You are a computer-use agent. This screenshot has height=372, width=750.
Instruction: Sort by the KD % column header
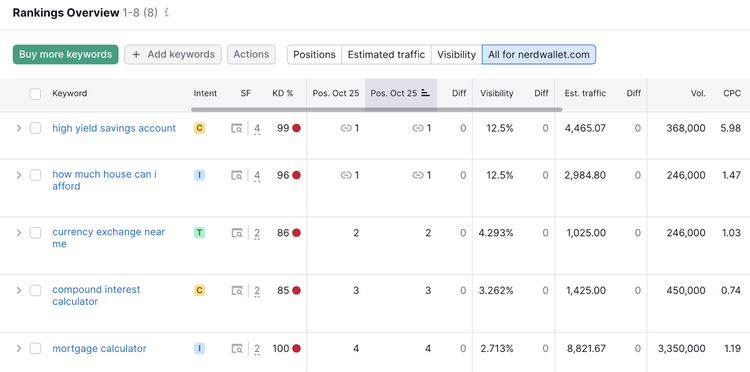coord(283,94)
